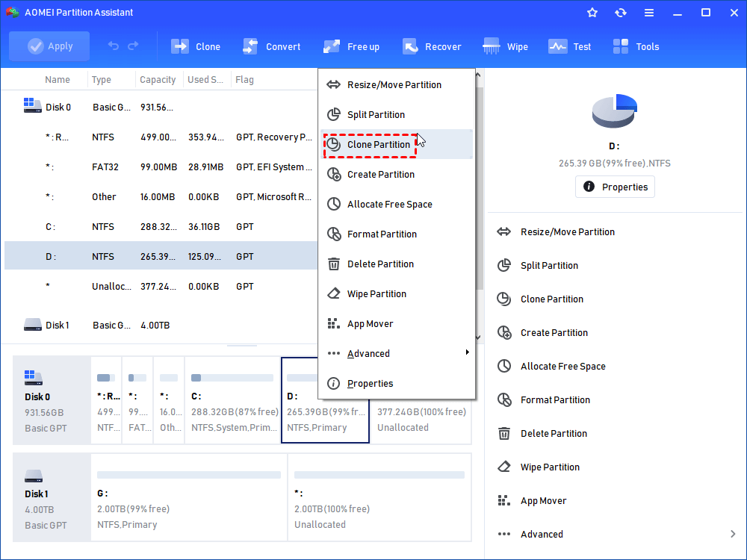Open the hamburger menu in title bar
This screenshot has width=747, height=560.
(649, 13)
